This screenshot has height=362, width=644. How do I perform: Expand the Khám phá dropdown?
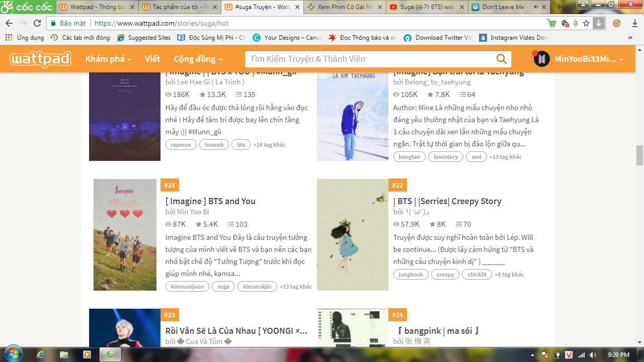(108, 59)
